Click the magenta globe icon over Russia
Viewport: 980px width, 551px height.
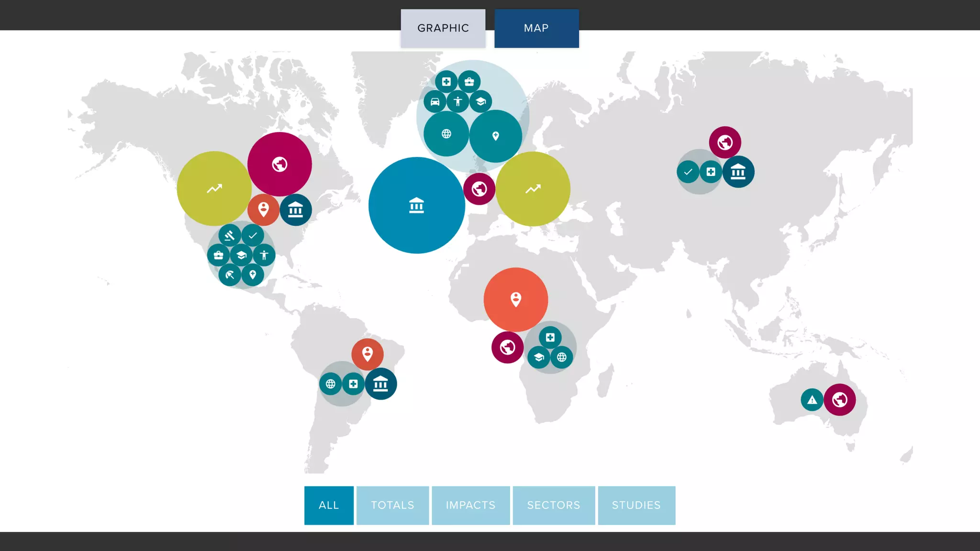(x=725, y=142)
